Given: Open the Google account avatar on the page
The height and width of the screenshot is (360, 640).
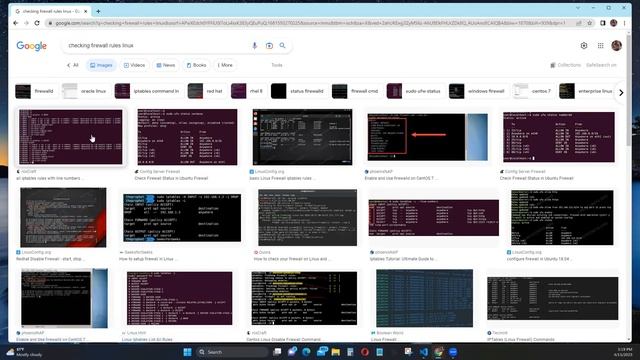Looking at the screenshot, I should 616,45.
